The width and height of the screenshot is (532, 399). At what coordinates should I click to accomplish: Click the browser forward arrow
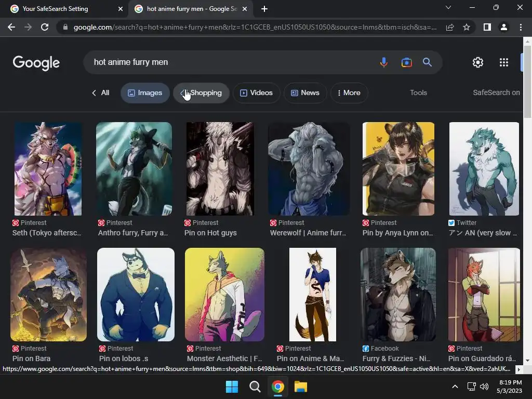click(28, 27)
